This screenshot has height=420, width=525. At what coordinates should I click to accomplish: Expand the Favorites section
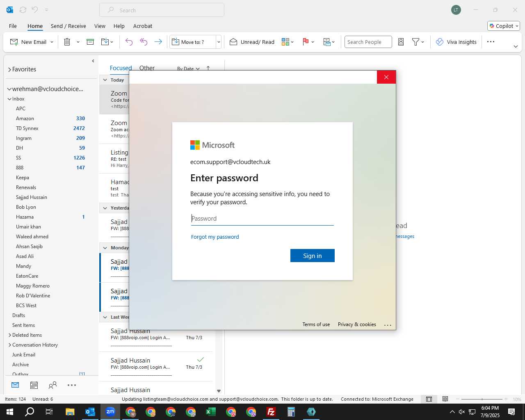click(x=9, y=70)
